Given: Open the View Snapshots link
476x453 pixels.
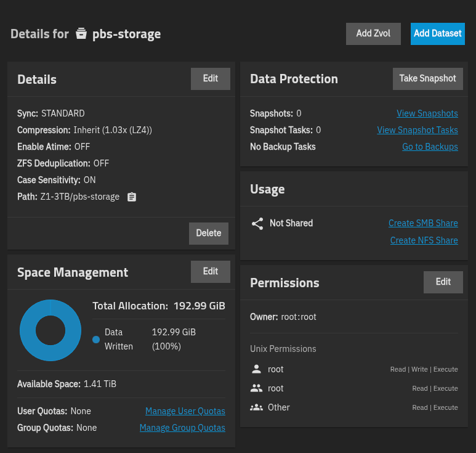Looking at the screenshot, I should click(427, 113).
